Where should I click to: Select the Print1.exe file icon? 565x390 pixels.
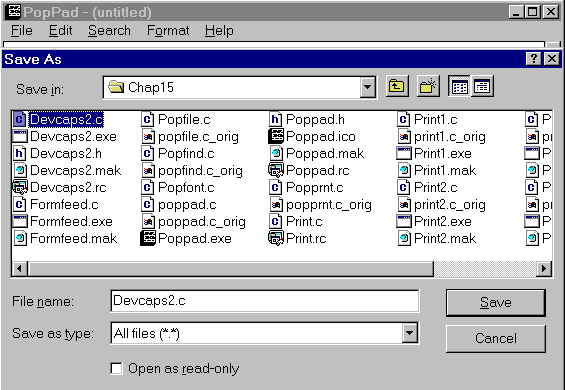[404, 154]
